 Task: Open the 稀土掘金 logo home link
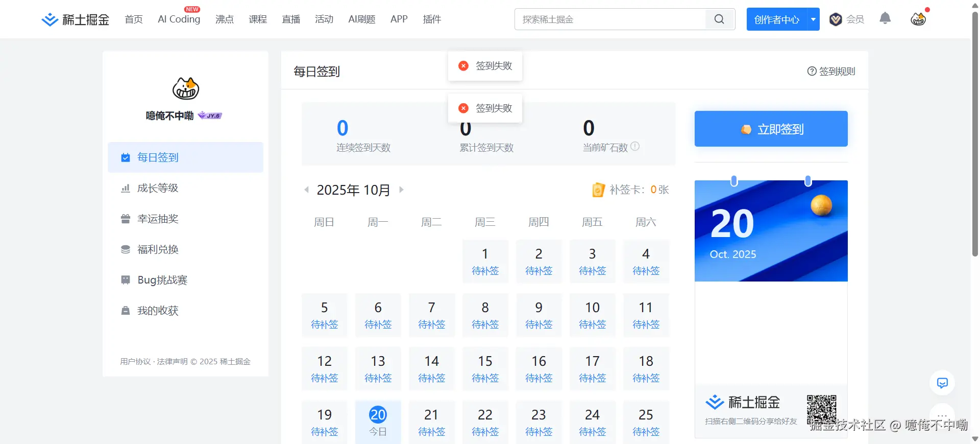[x=76, y=19]
